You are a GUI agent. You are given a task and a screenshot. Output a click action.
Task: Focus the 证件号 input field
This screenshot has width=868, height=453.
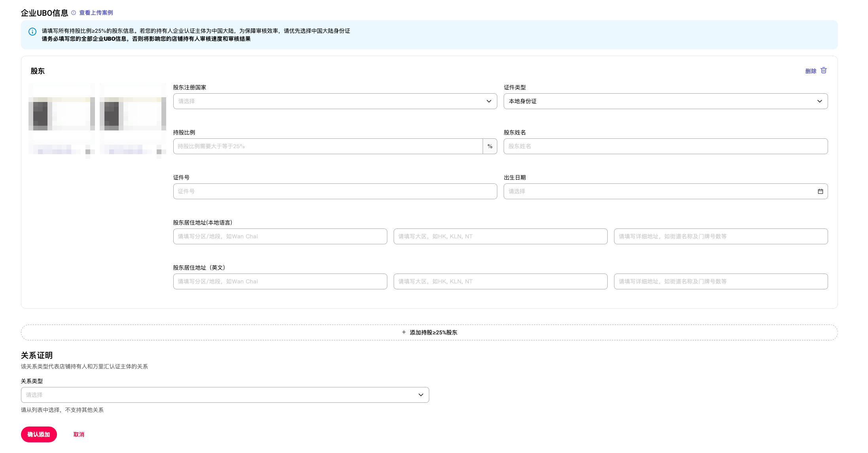pos(335,191)
